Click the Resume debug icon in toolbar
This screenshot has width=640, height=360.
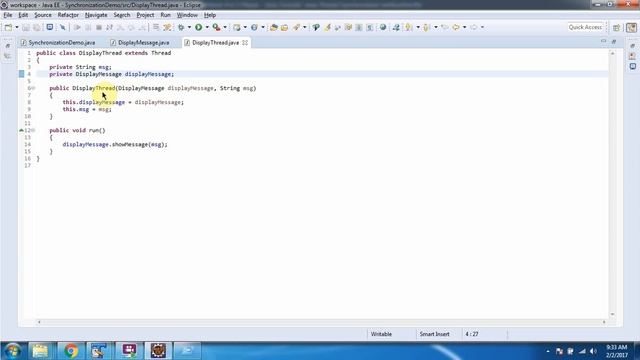[x=77, y=27]
